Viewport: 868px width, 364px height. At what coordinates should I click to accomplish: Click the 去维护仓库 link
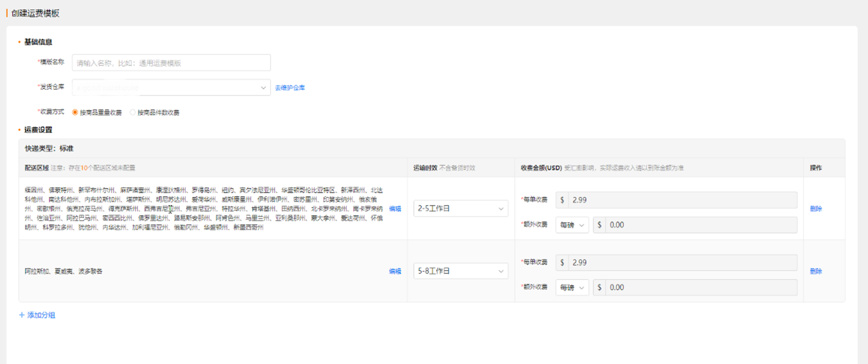coord(290,87)
